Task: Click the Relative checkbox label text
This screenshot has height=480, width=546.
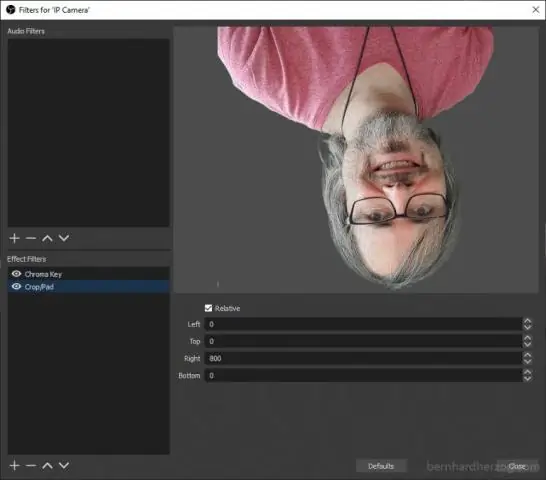Action: pyautogui.click(x=227, y=308)
